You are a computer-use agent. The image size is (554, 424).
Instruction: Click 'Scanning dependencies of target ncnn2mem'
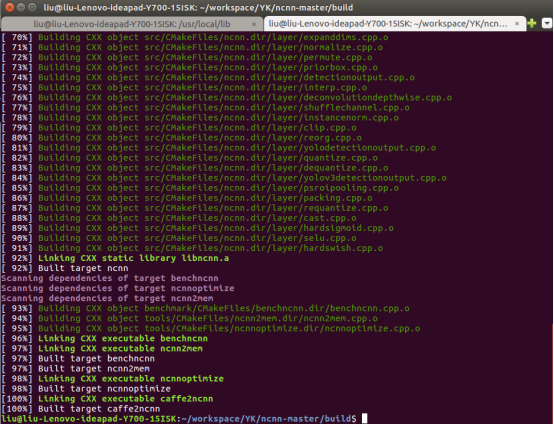coord(107,298)
